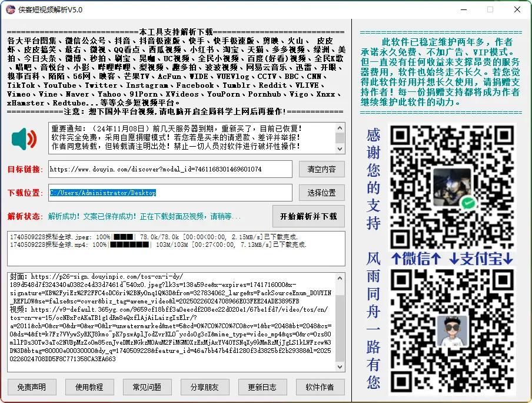Click the 封面 cover URL text
The image size is (532, 403).
pos(171,289)
